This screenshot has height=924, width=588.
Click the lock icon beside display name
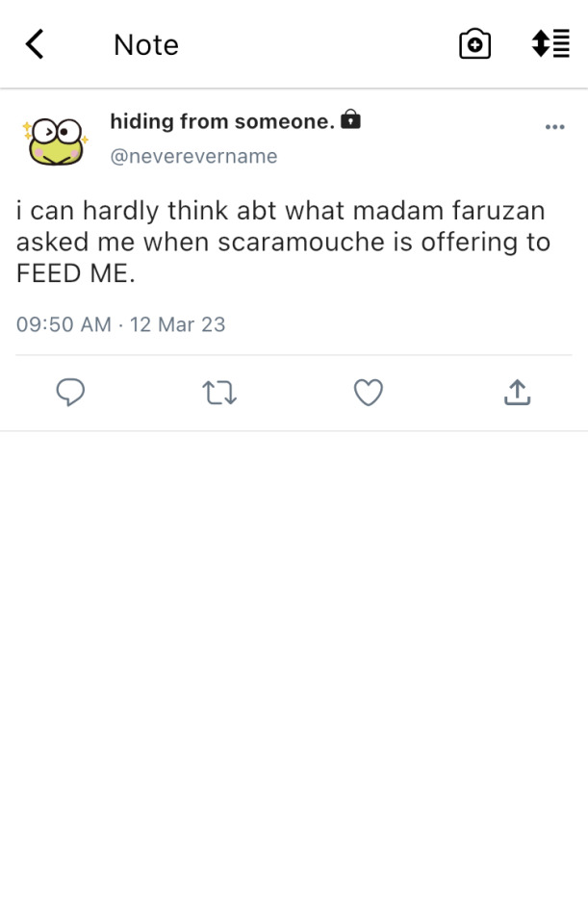pyautogui.click(x=351, y=121)
